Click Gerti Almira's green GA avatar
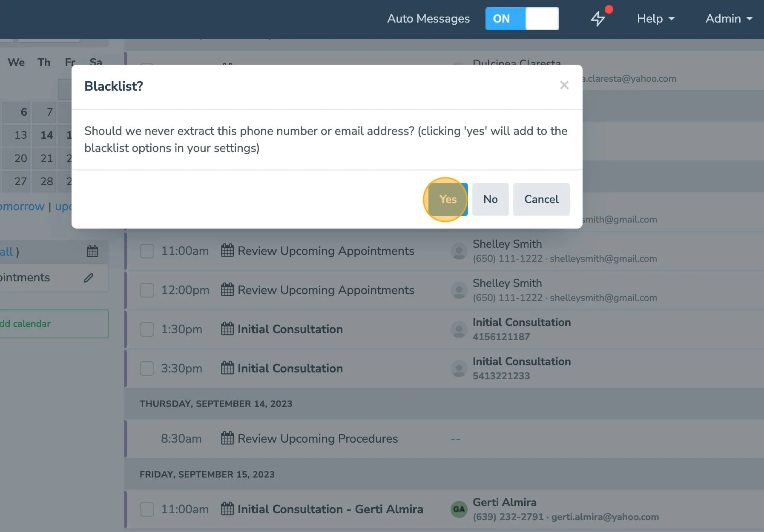The height and width of the screenshot is (532, 764). [x=459, y=509]
